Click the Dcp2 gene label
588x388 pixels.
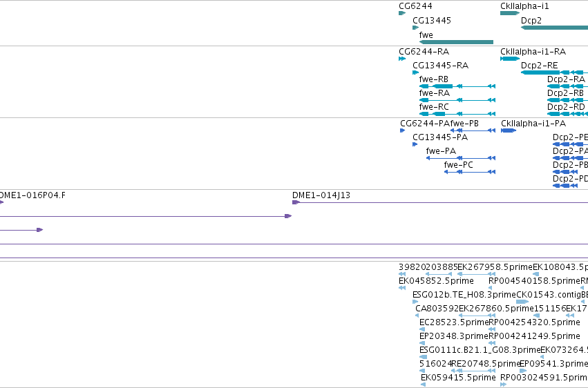pyautogui.click(x=531, y=21)
